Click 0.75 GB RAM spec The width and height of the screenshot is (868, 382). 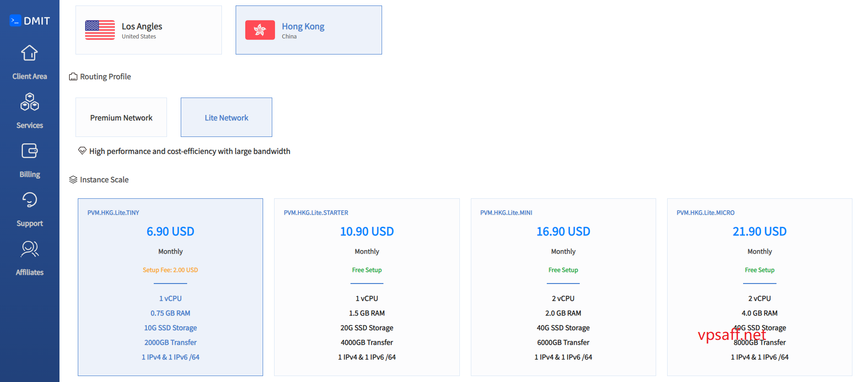point(170,313)
